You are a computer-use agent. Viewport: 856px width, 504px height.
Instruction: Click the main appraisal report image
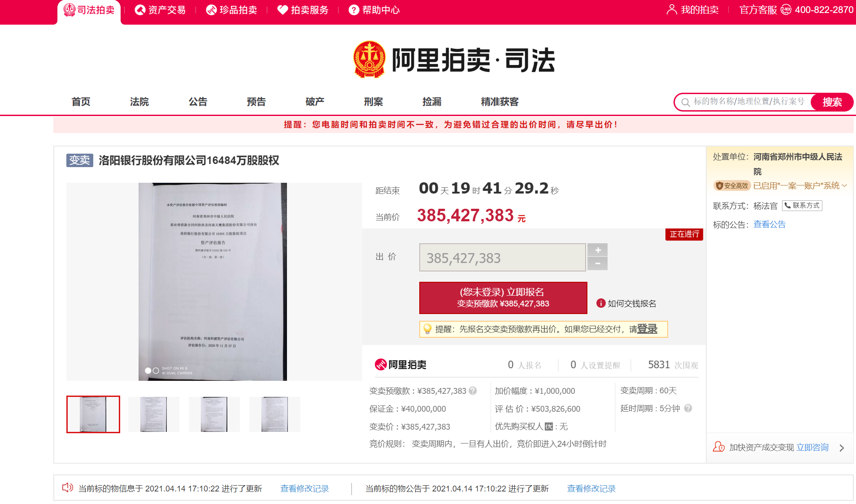(x=213, y=282)
